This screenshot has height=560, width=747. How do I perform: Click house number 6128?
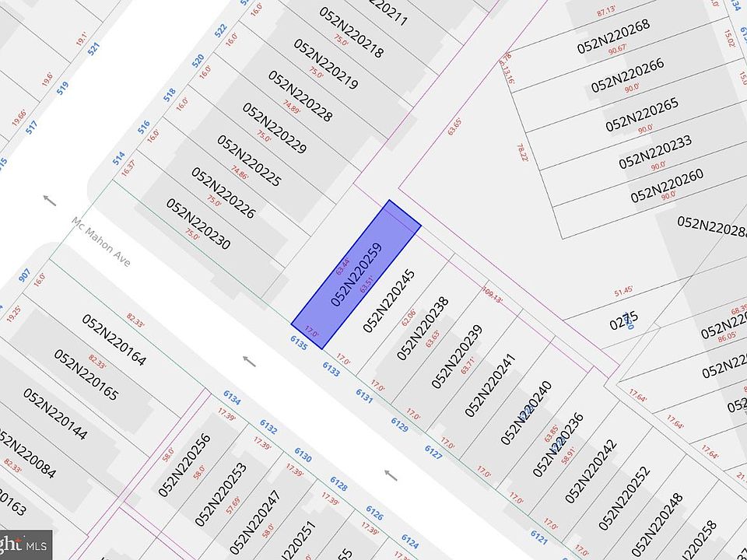pos(338,484)
